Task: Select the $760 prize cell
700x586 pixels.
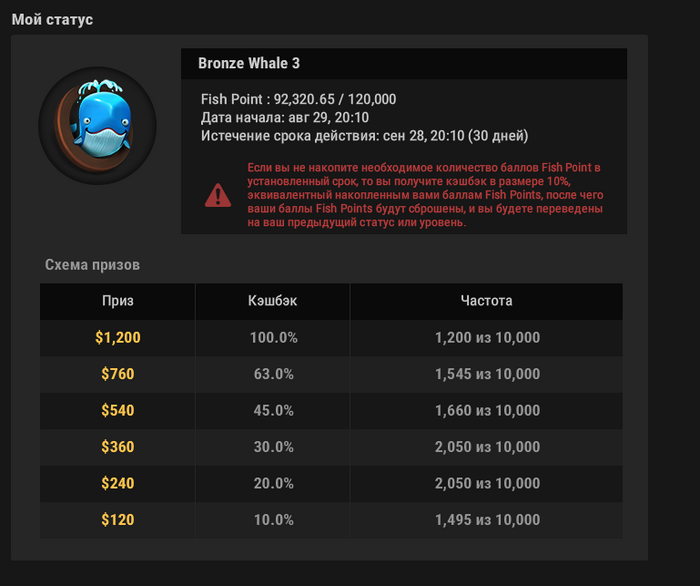Action: [x=117, y=374]
